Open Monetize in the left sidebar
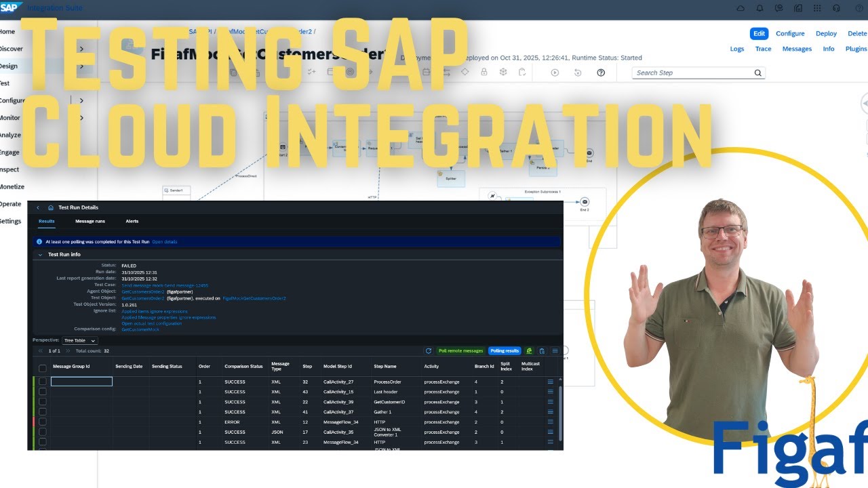868x488 pixels. [12, 186]
